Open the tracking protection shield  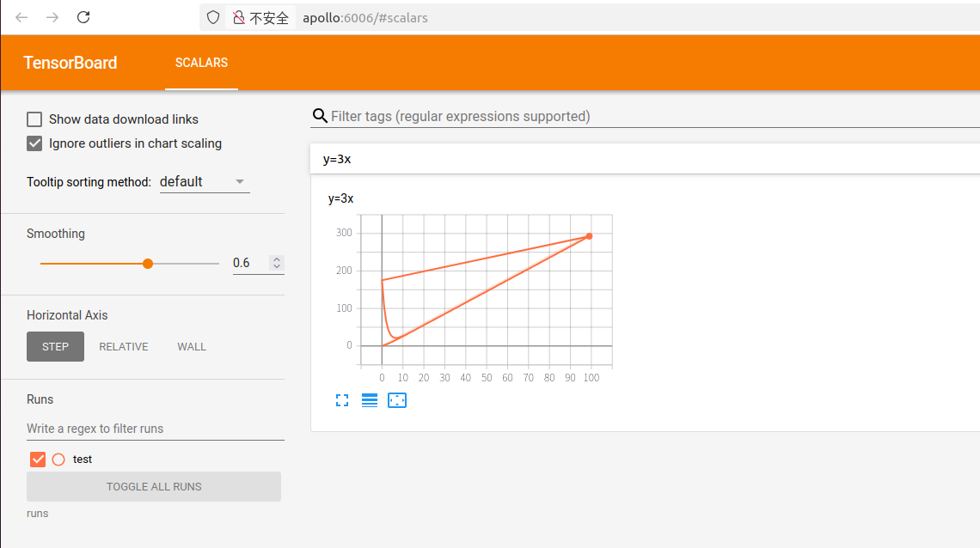click(213, 17)
